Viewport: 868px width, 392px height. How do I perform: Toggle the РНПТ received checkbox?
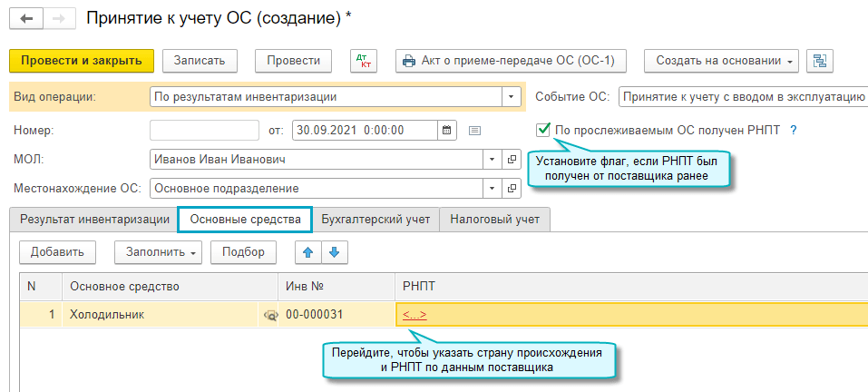point(543,130)
